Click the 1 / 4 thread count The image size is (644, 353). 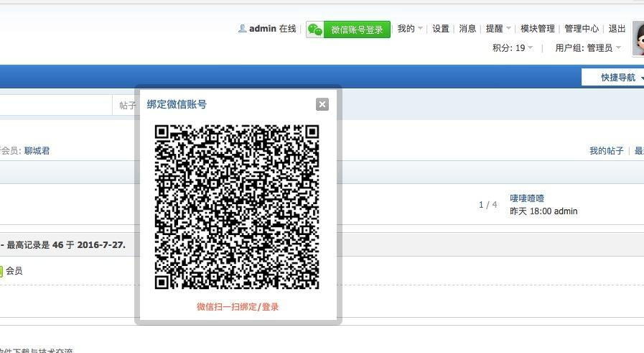[488, 204]
